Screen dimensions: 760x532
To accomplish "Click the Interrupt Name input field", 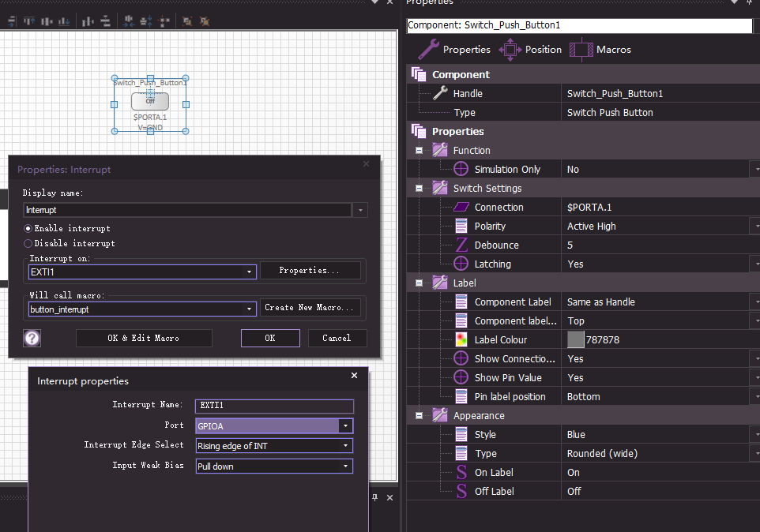I will 274,406.
